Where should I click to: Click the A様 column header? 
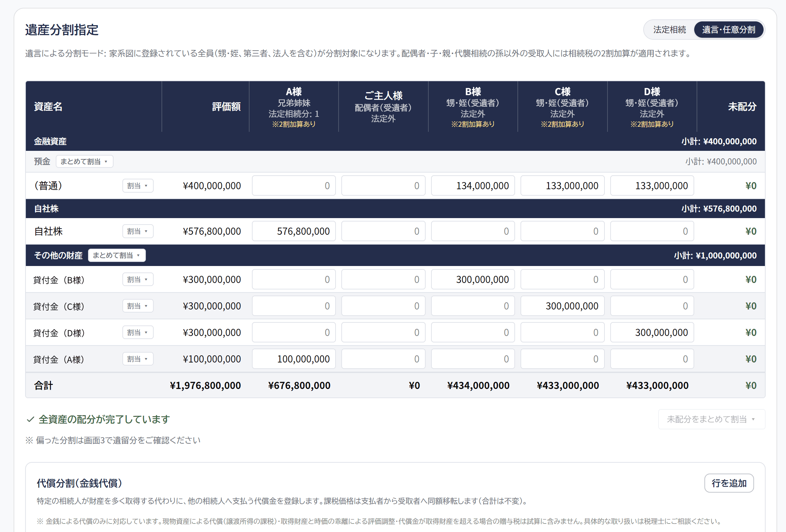coord(294,107)
